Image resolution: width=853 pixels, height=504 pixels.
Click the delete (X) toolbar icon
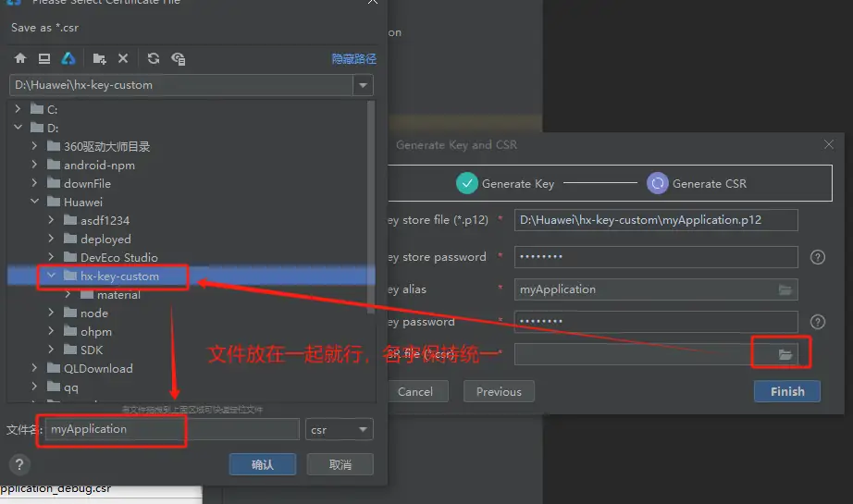123,58
